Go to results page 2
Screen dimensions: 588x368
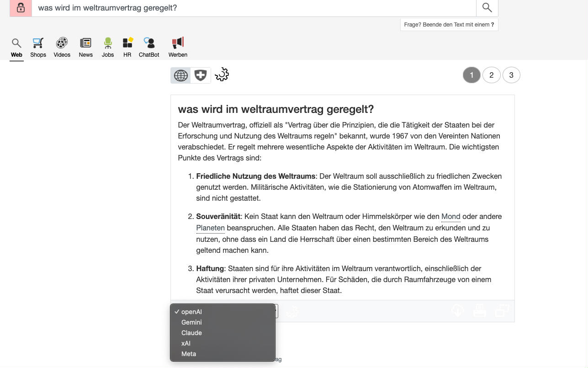click(x=492, y=75)
